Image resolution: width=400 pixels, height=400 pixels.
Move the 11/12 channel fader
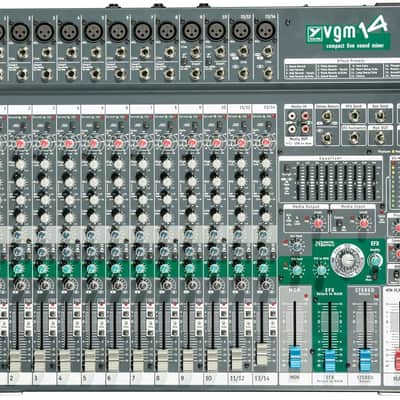[x=237, y=359]
